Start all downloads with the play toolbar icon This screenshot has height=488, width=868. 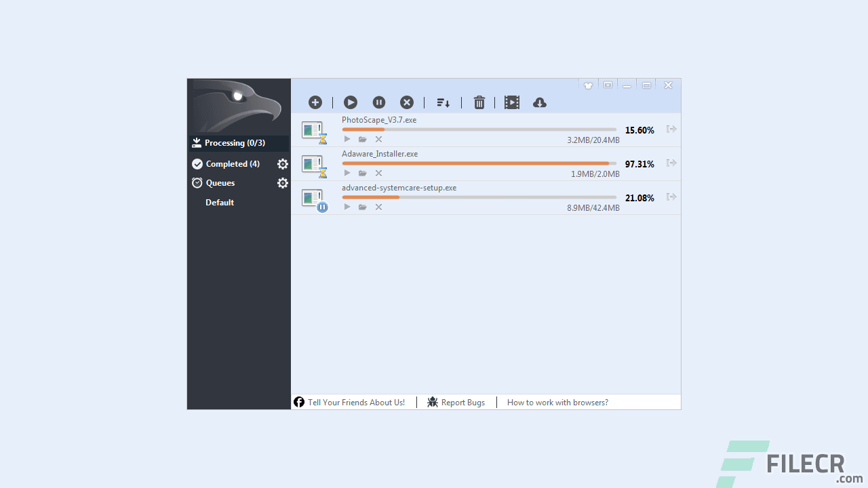350,102
